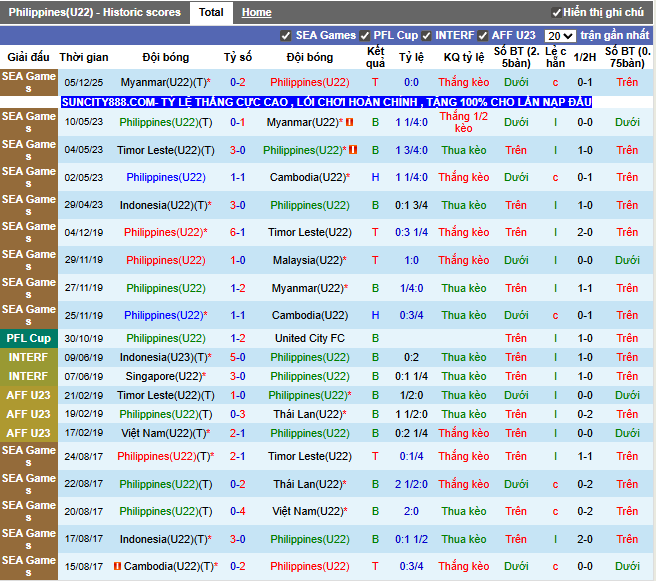Uncheck the PFL Cup filter checkbox
The image size is (656, 581).
tap(365, 36)
